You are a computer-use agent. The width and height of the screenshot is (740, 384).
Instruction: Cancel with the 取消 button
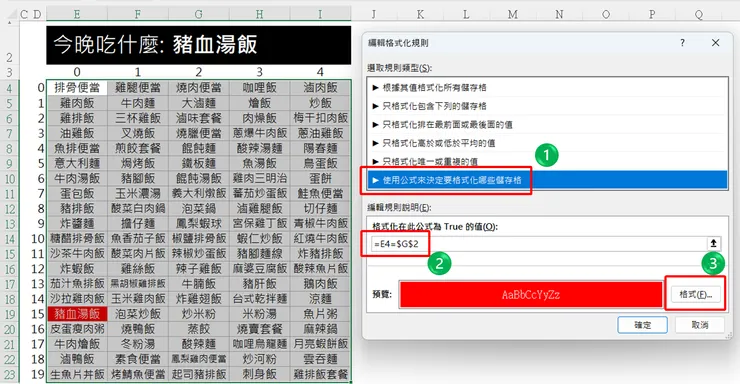(x=700, y=325)
